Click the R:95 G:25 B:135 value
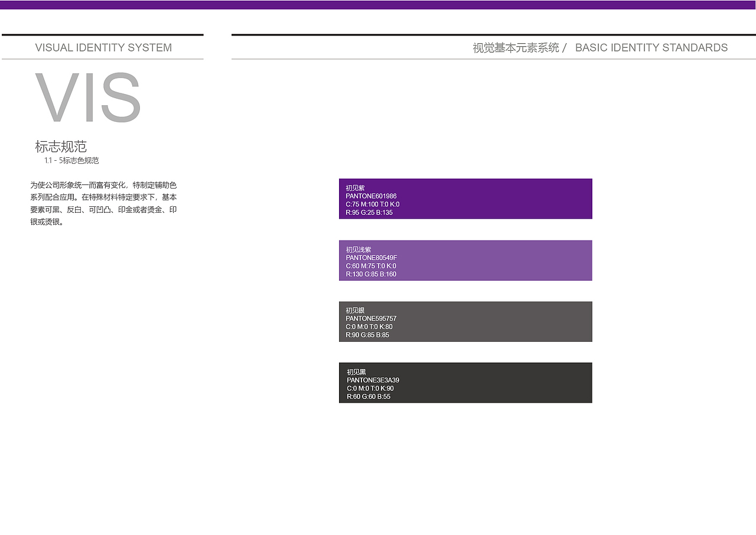 pos(370,213)
